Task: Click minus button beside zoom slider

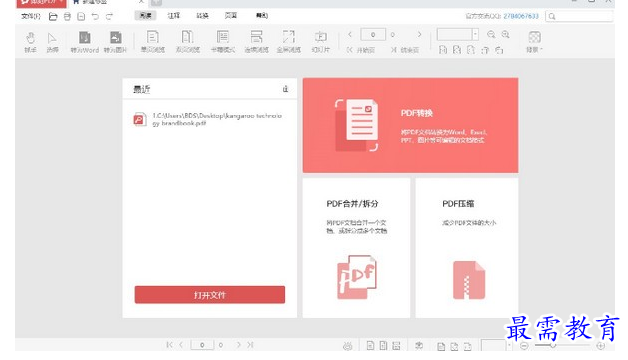Action: [x=524, y=346]
